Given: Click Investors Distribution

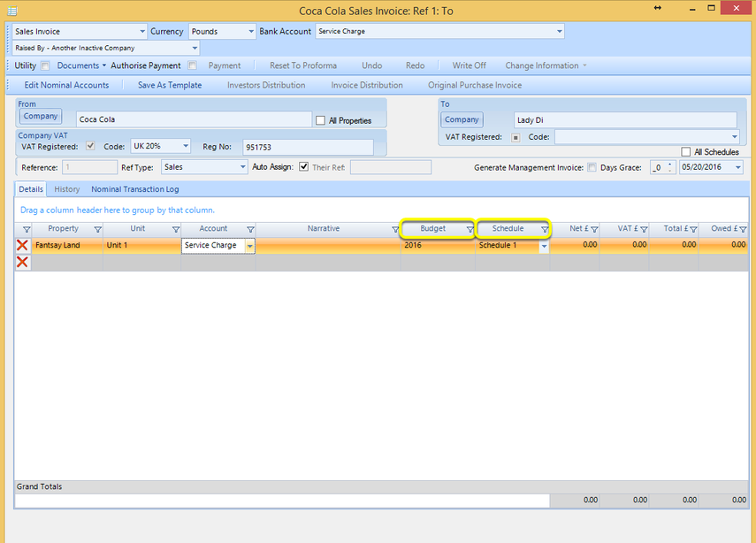Looking at the screenshot, I should (x=266, y=85).
